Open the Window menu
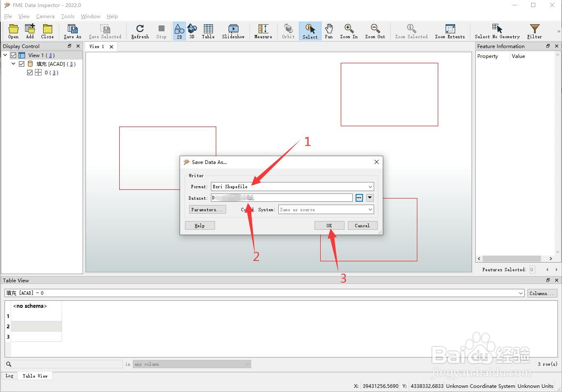562x392 pixels. [90, 16]
